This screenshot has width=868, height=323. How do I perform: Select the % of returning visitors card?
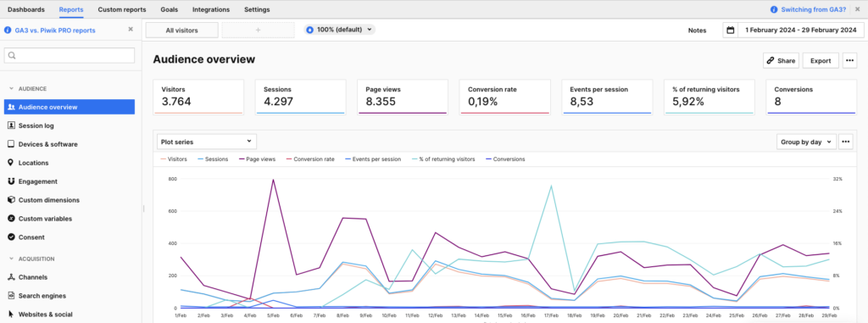point(709,97)
